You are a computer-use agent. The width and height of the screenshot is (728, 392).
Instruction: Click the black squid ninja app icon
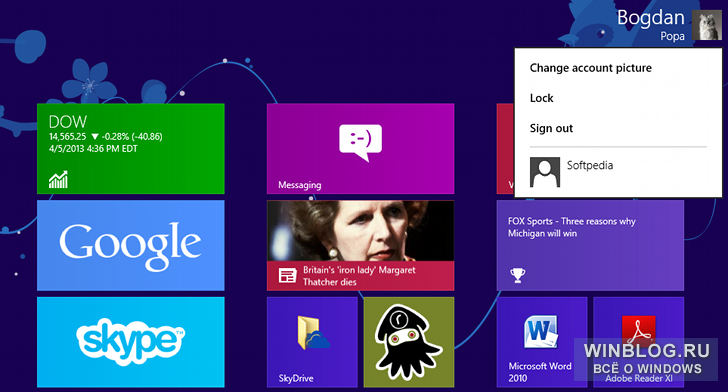(409, 342)
